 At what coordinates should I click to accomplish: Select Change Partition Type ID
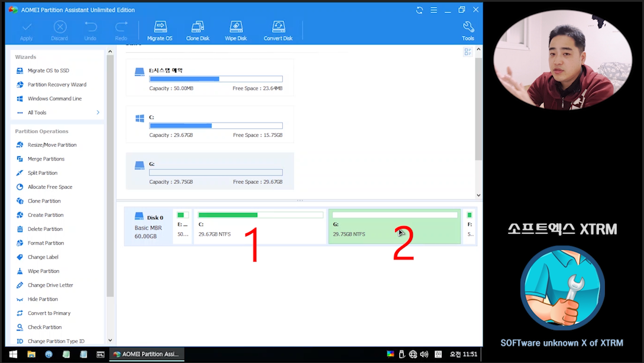tap(57, 341)
